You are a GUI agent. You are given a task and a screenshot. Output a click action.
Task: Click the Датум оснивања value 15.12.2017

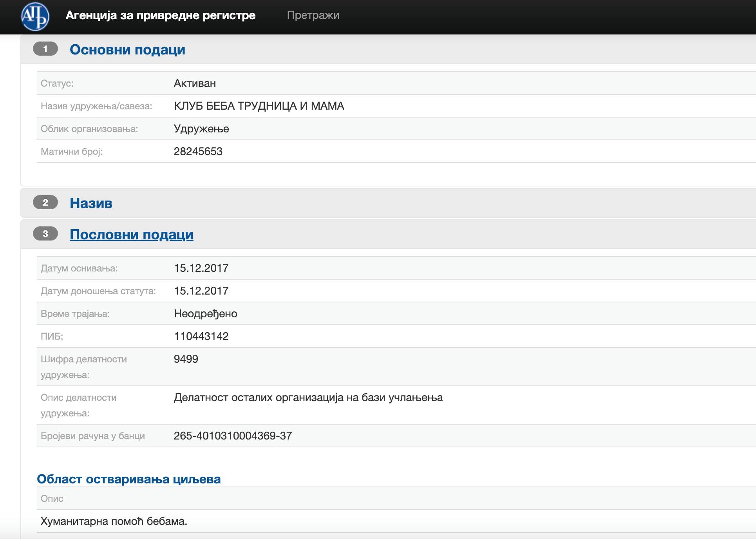point(201,268)
